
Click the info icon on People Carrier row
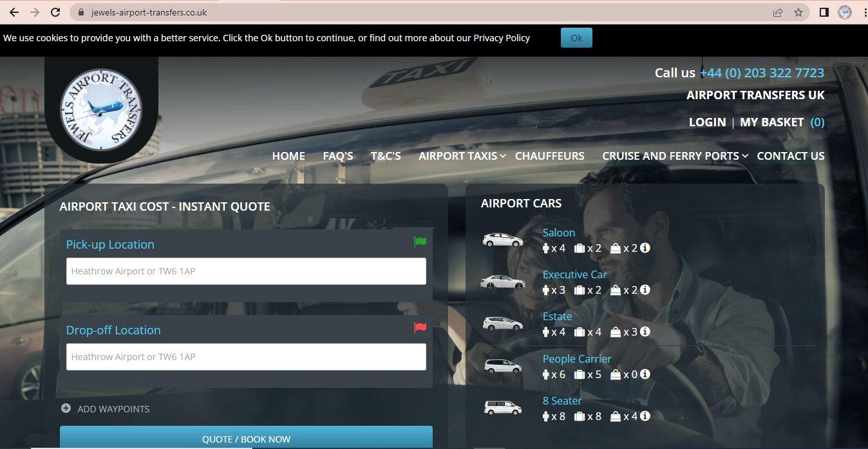pyautogui.click(x=645, y=374)
